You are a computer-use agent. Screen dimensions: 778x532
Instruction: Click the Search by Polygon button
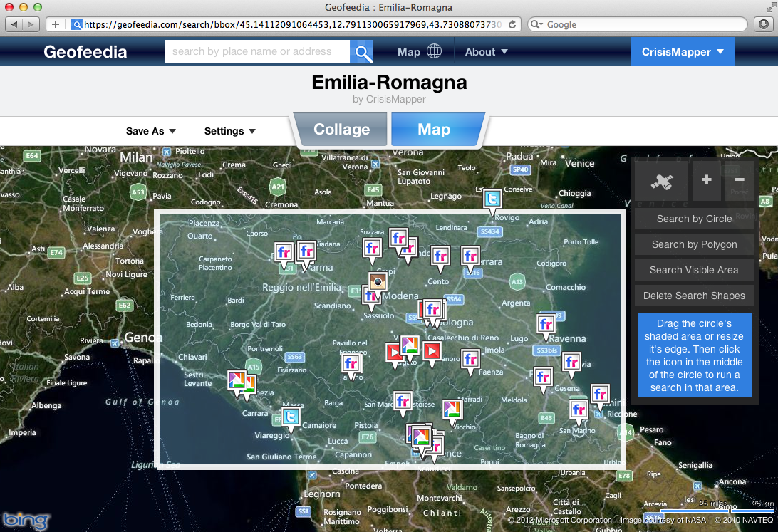tap(694, 244)
